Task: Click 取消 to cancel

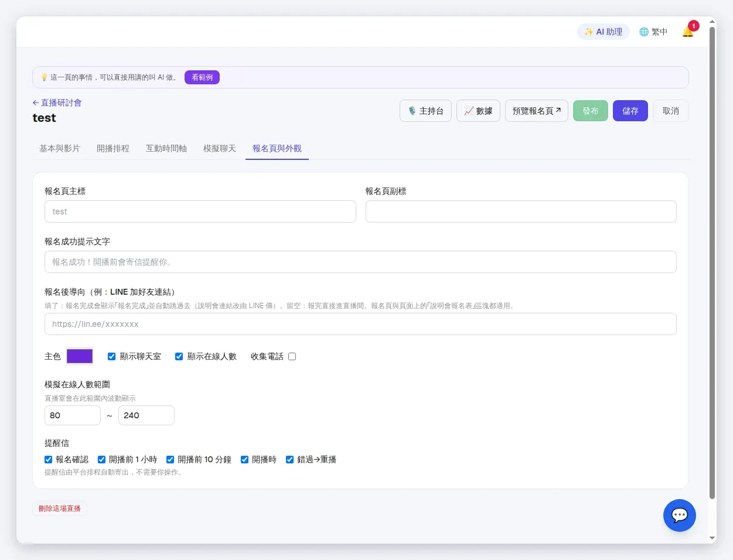Action: coord(671,111)
